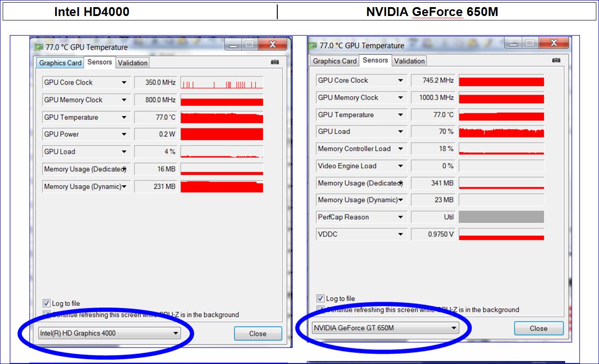Open the Video Engine Load sensor dropdown
This screenshot has width=599, height=364.
tap(400, 166)
